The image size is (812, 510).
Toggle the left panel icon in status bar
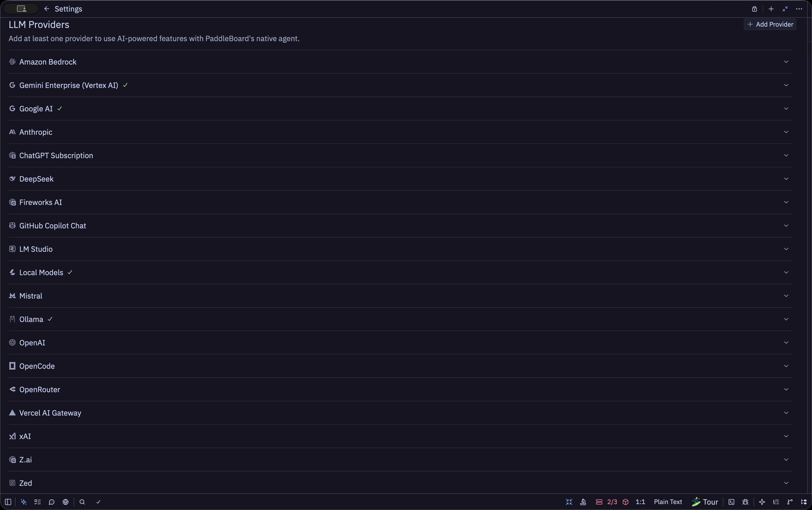pos(8,502)
